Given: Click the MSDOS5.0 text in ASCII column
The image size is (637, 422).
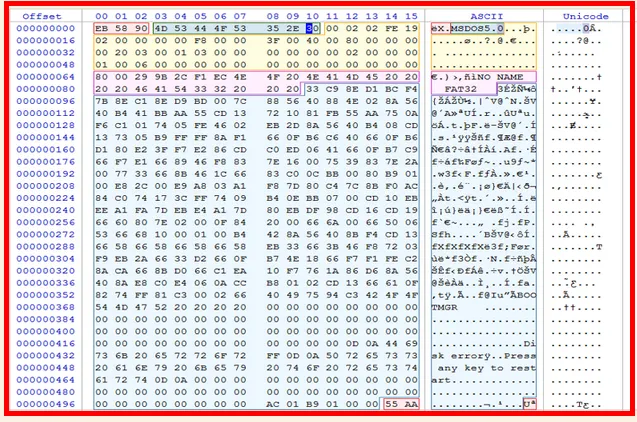Looking at the screenshot, I should (x=477, y=30).
